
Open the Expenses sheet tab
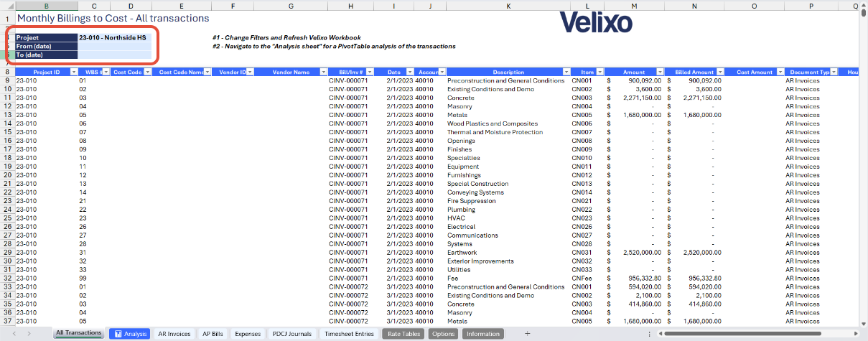tap(248, 334)
